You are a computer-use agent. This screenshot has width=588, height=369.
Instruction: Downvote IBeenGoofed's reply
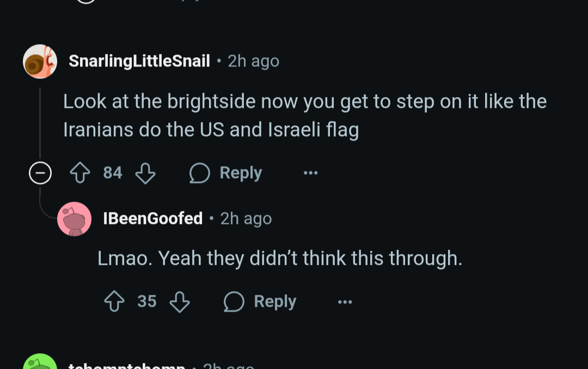coord(180,302)
